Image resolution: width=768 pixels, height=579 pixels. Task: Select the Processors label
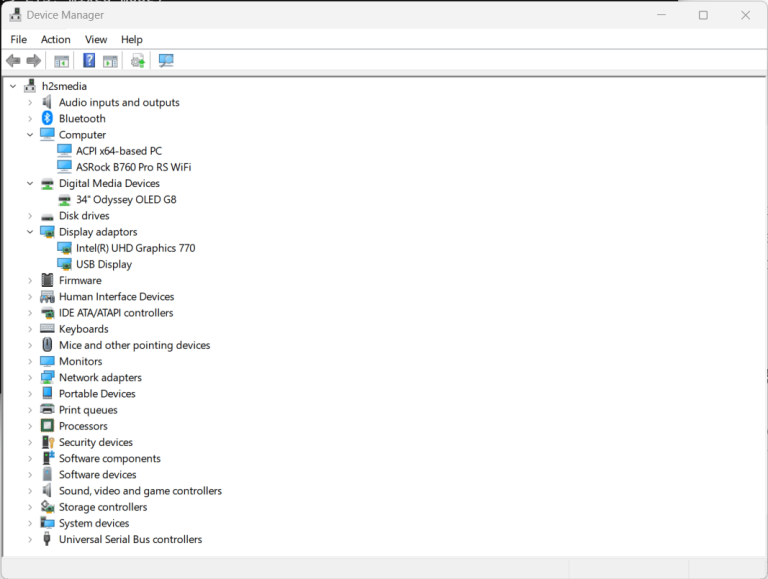tap(83, 426)
